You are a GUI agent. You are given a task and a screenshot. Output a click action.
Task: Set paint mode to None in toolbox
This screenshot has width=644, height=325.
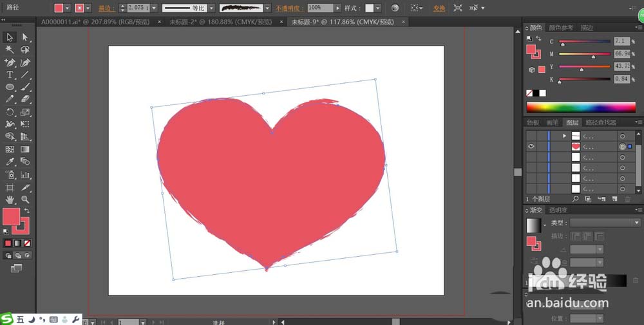click(27, 243)
